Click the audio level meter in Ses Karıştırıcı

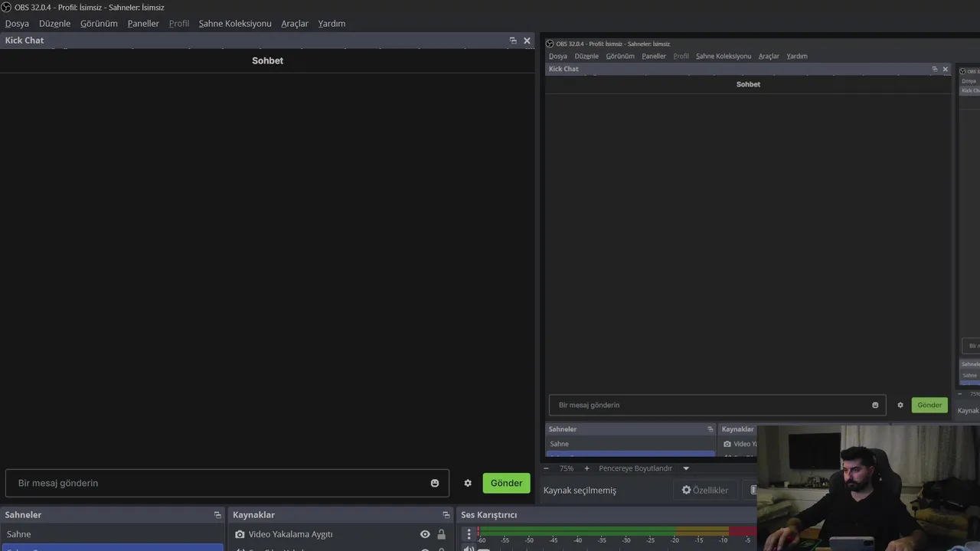click(x=617, y=531)
